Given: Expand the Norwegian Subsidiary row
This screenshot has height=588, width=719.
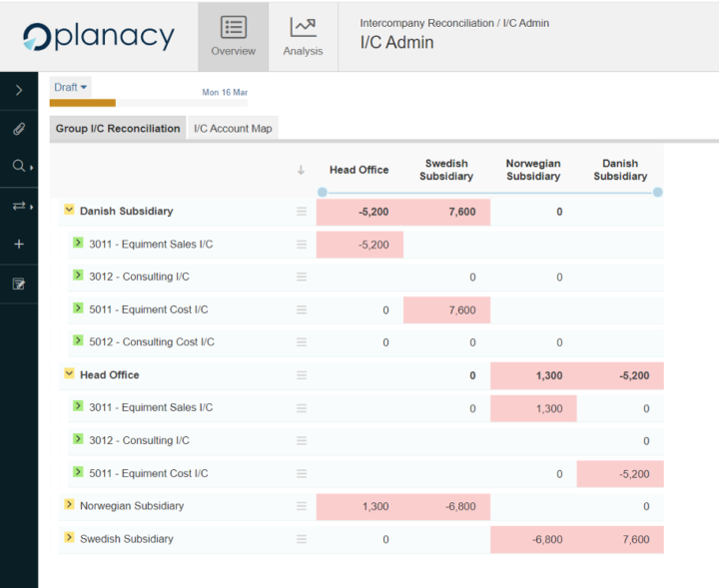Looking at the screenshot, I should [x=69, y=505].
